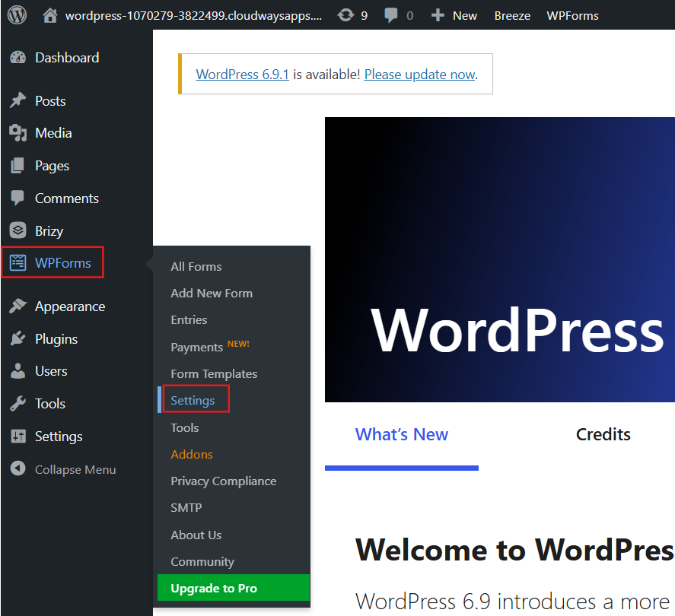Click the Settings sliders icon in the sidebar
Screen dimensions: 675x616
tap(18, 437)
